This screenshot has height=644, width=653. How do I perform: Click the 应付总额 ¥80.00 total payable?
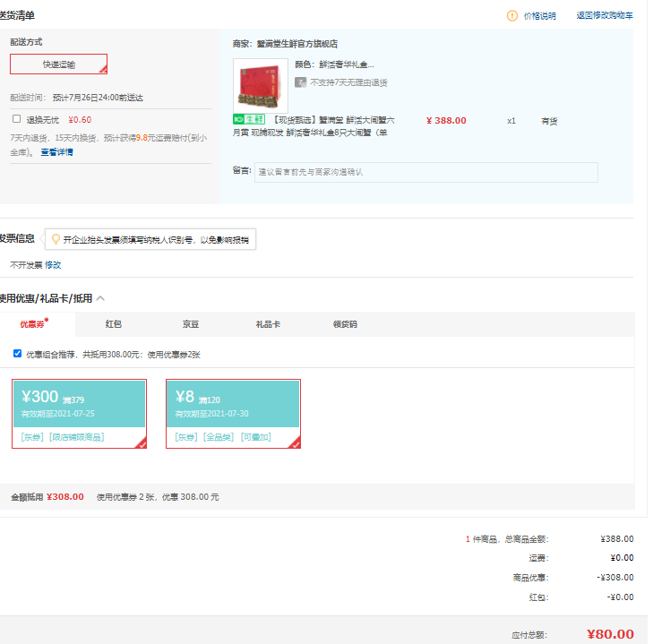point(610,634)
